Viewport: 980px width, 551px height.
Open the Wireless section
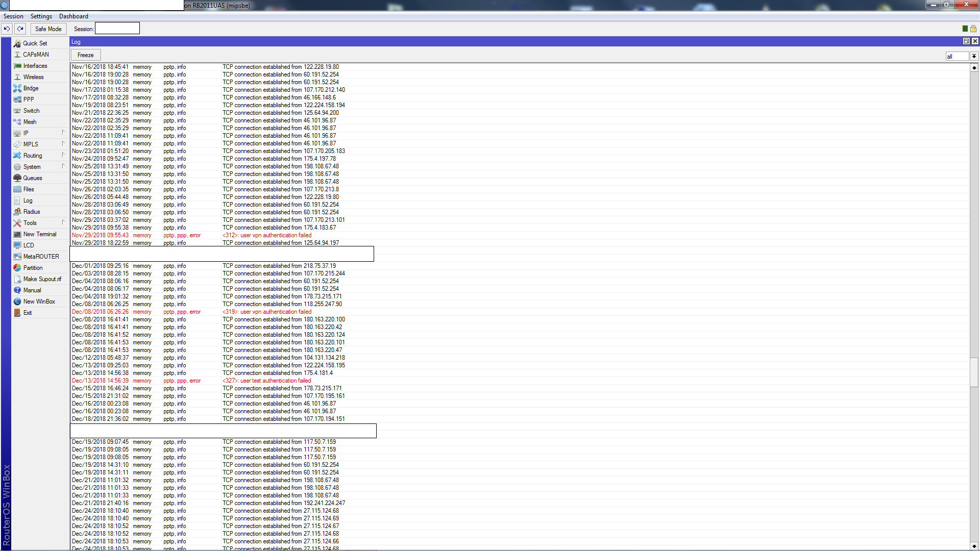[x=33, y=77]
